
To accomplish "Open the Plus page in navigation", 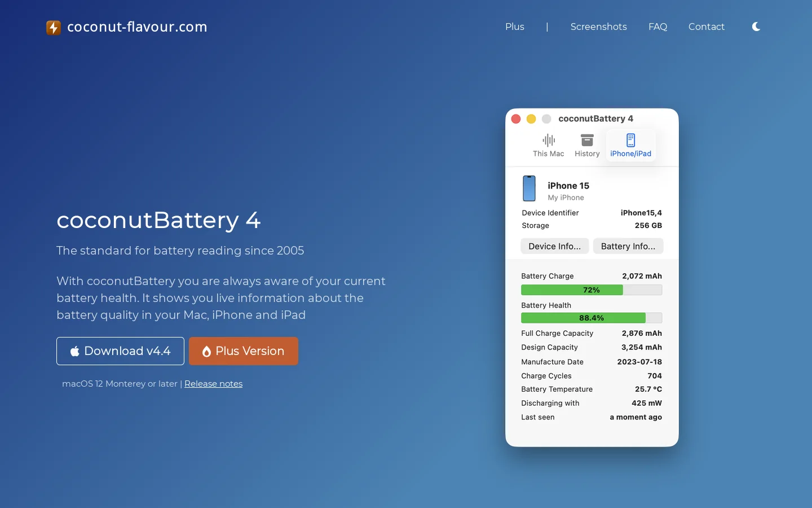I will coord(515,27).
